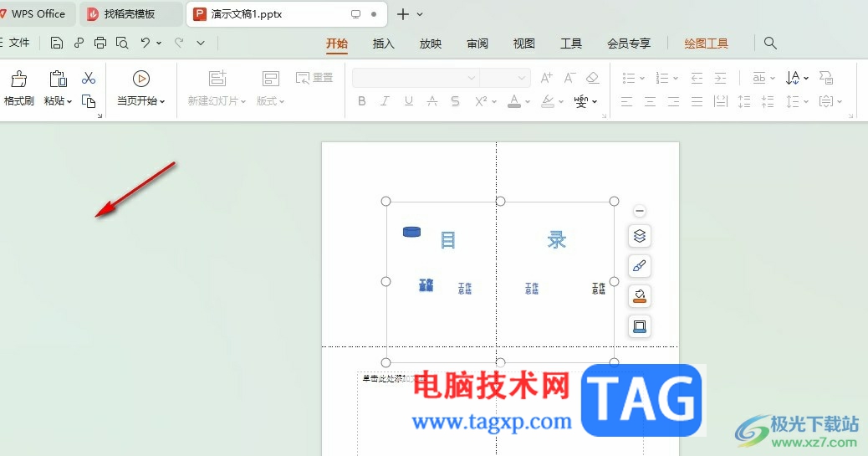The width and height of the screenshot is (868, 456).
Task: Open the 文件 menu
Action: pos(15,43)
